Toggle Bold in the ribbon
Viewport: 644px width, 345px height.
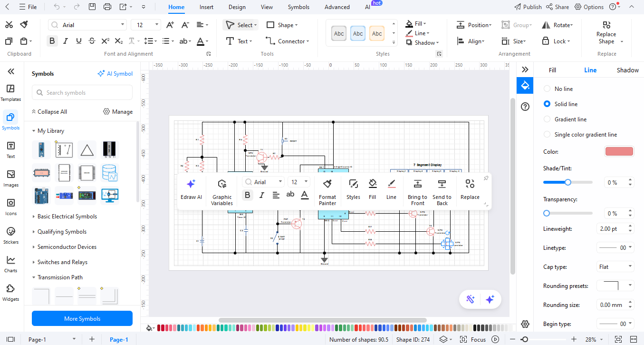click(52, 41)
